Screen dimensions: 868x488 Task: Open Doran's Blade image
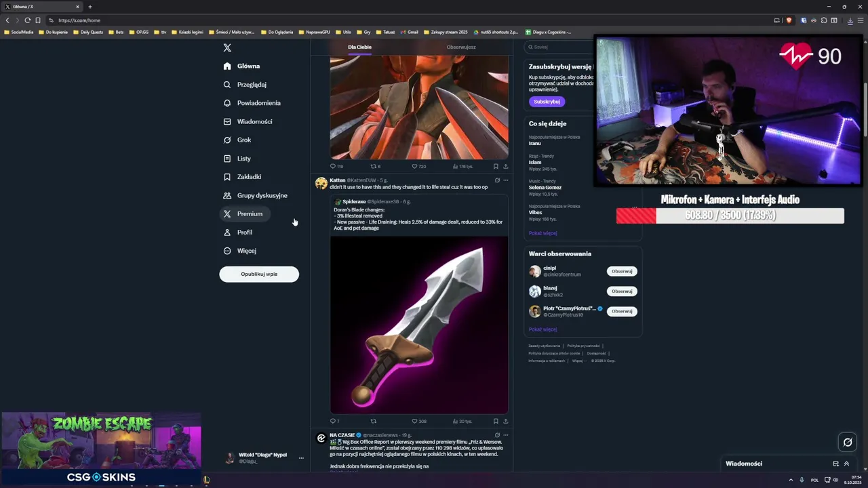click(x=419, y=325)
